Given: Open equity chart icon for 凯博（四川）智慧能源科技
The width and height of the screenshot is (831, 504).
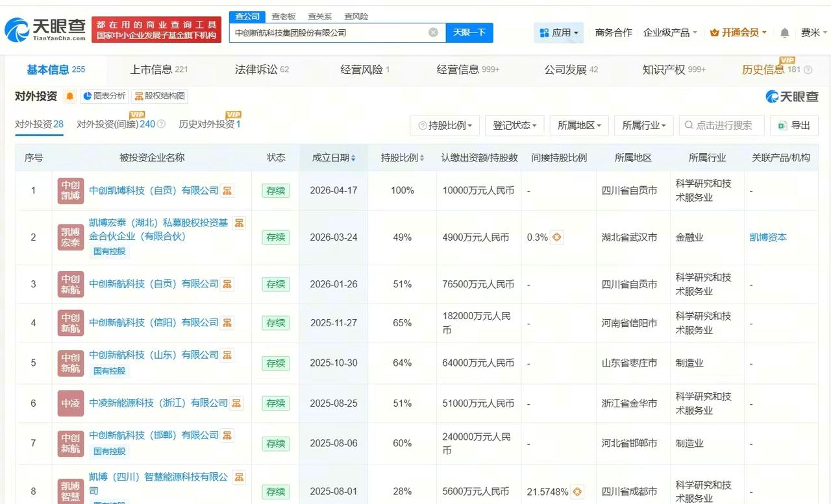Looking at the screenshot, I should pyautogui.click(x=239, y=477).
